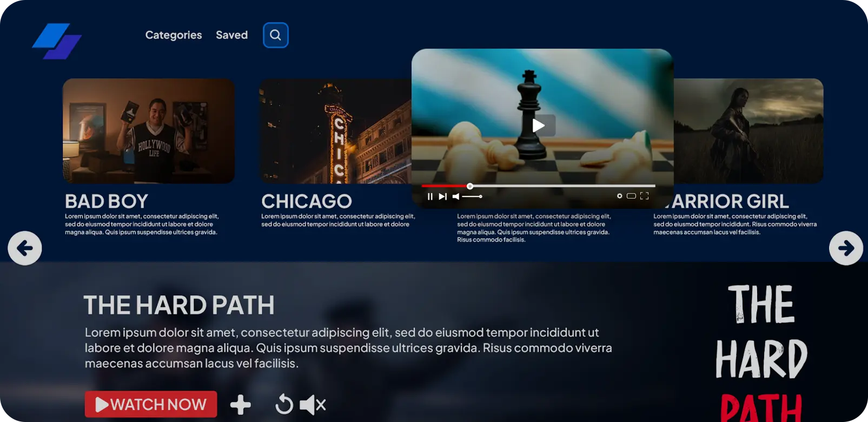
Task: Toggle speaker mute in video player
Action: point(456,196)
